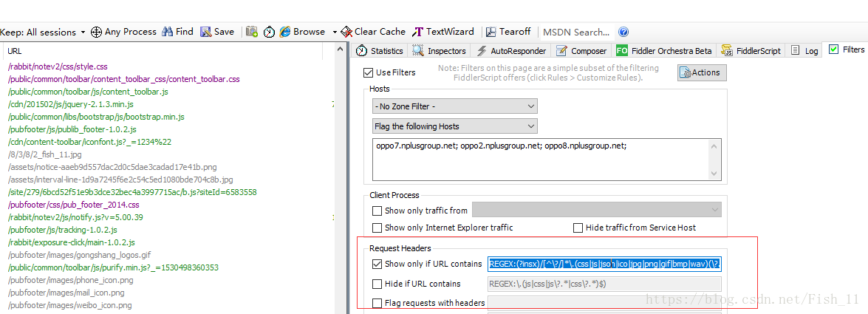
Task: Click the blue help icon
Action: pos(623,32)
